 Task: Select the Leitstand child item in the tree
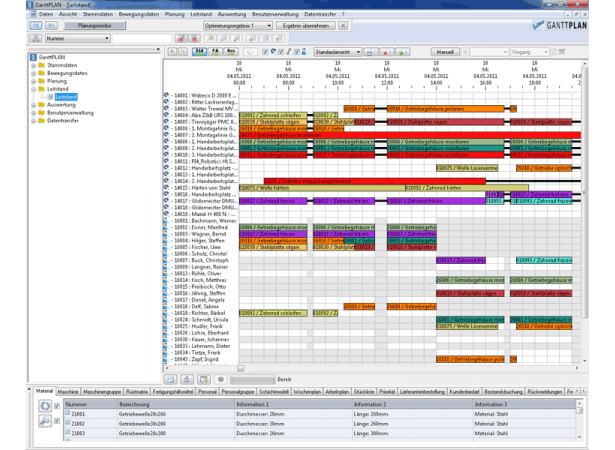click(66, 97)
